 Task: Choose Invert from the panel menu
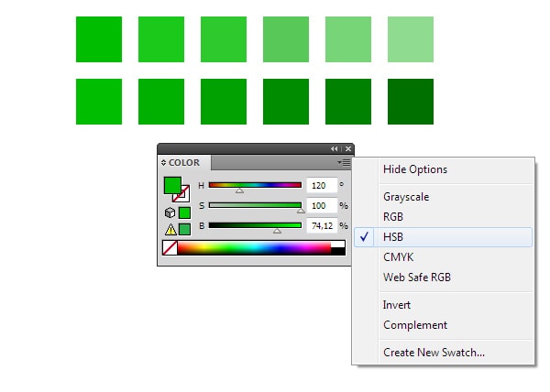[x=396, y=305]
